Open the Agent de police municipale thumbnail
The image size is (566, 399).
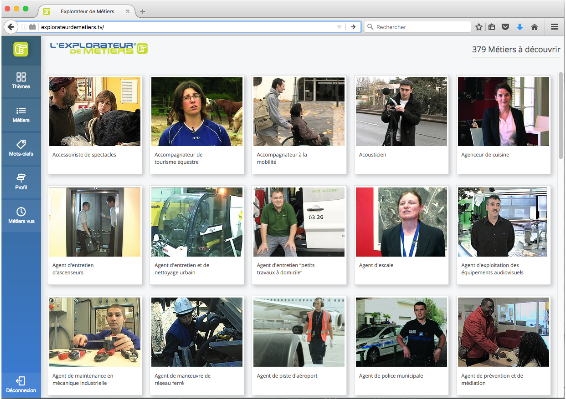pos(401,332)
